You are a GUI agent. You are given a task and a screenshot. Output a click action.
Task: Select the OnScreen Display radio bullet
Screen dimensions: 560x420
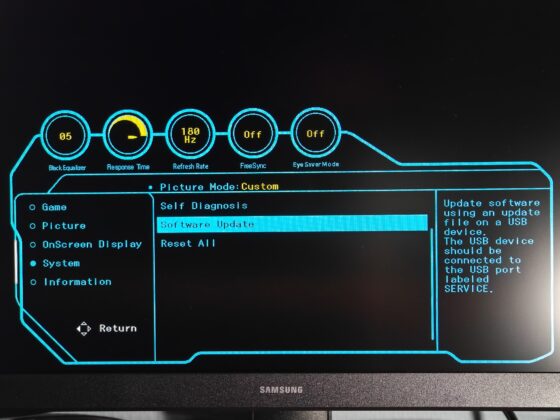click(x=33, y=245)
